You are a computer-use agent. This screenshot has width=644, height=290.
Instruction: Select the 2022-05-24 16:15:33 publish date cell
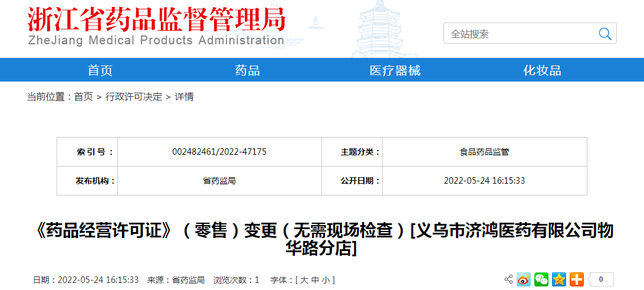(484, 181)
